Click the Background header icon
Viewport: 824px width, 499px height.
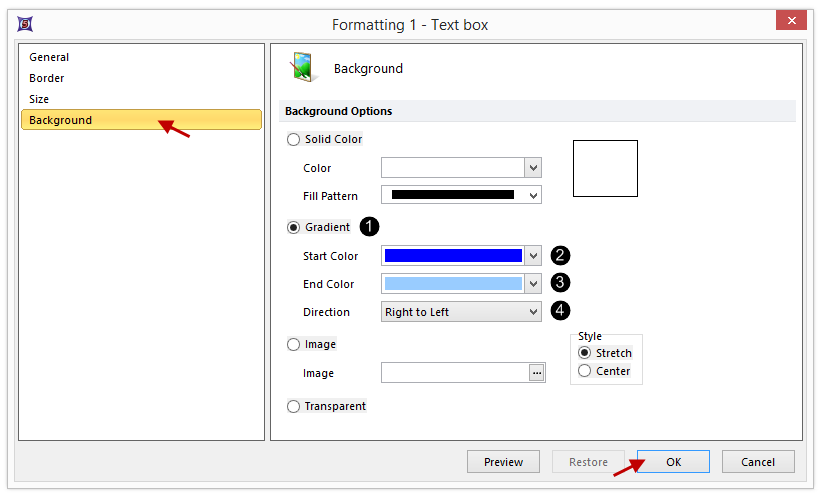coord(302,67)
